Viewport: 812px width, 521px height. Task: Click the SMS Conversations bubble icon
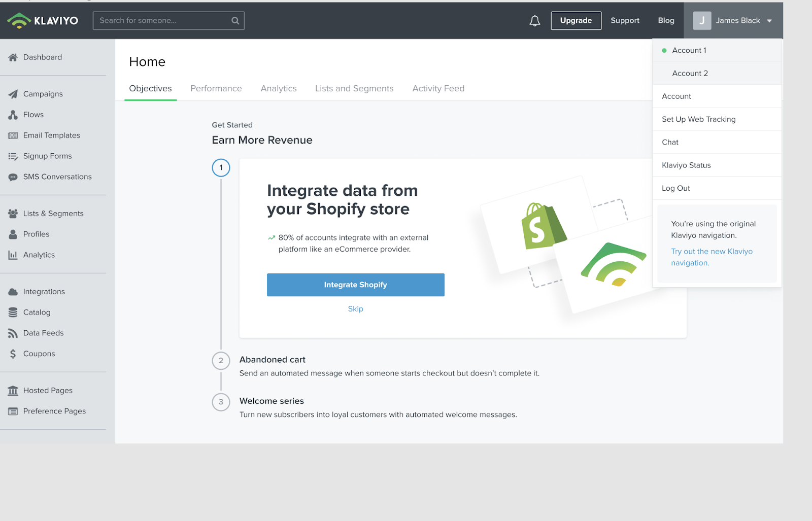(13, 177)
